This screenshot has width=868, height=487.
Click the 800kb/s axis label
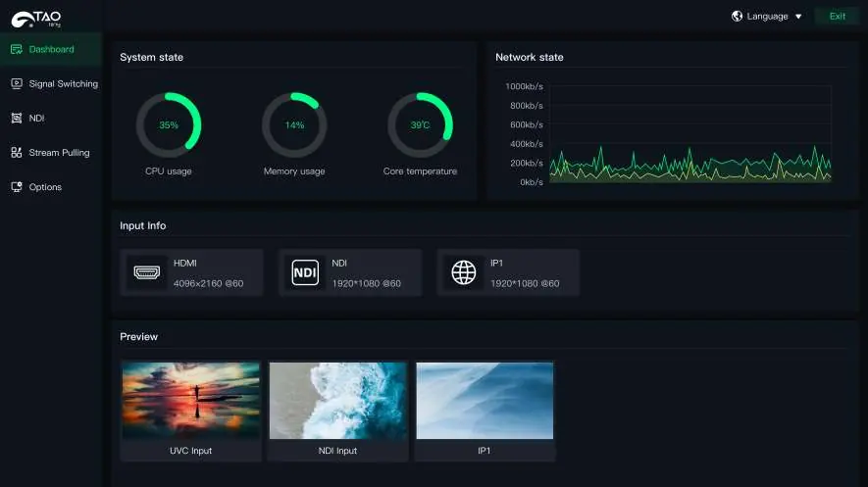pyautogui.click(x=527, y=106)
